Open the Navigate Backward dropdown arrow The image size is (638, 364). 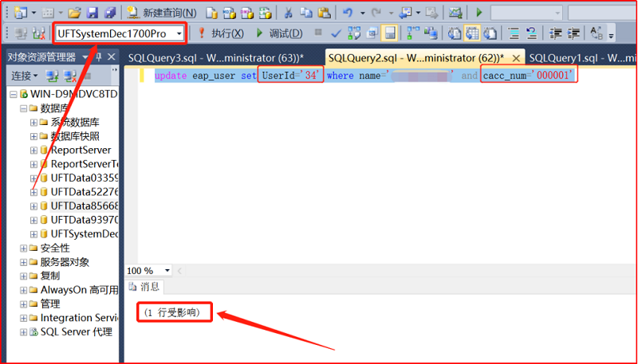coord(418,14)
